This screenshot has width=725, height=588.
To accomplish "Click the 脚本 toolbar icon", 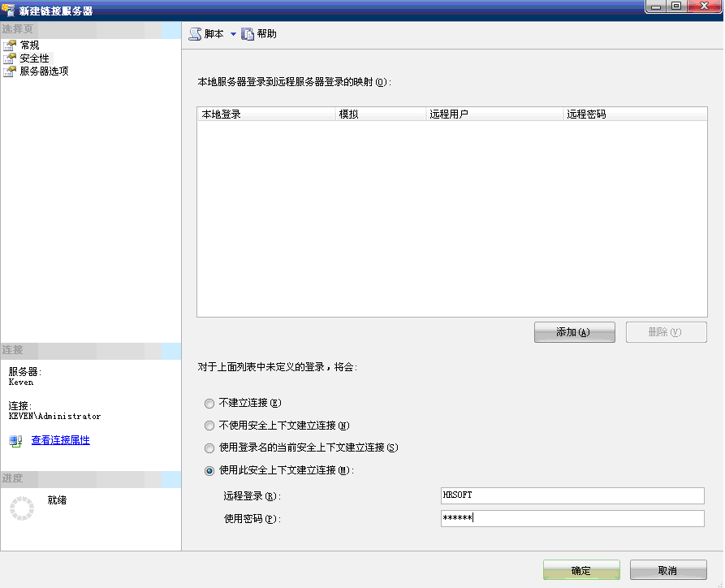I will tap(196, 33).
